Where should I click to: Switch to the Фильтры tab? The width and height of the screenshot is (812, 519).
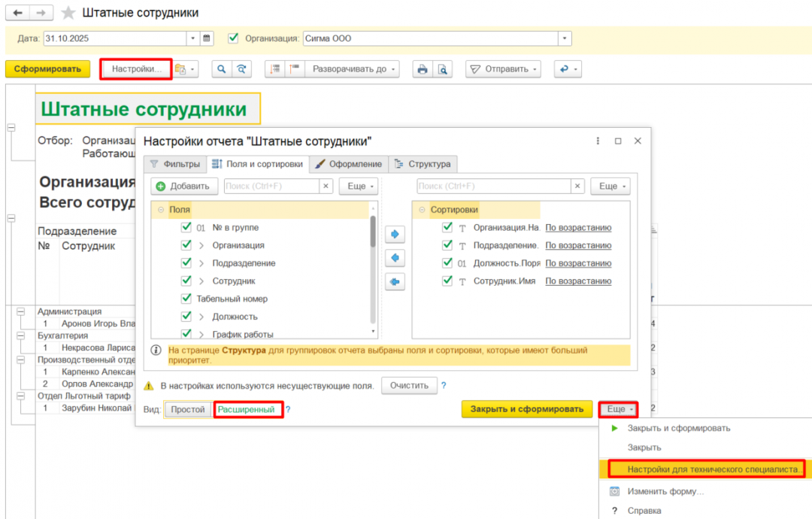click(175, 164)
